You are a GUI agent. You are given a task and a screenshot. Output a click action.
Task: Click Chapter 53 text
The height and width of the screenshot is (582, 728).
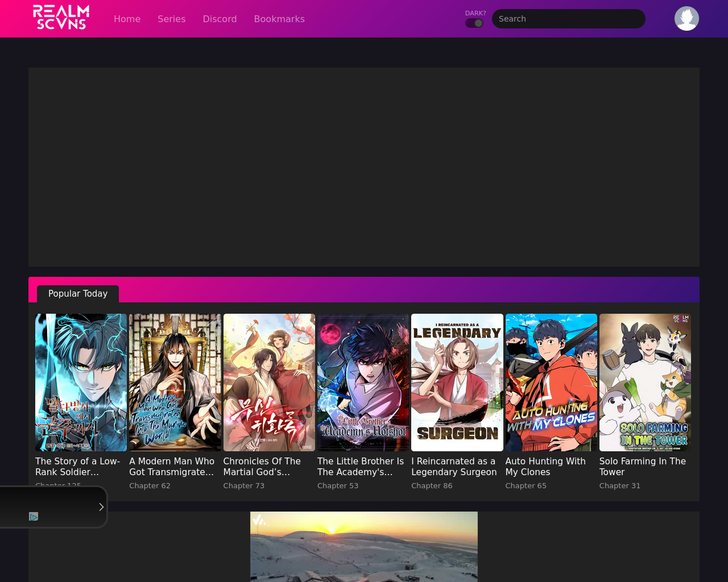coord(338,486)
